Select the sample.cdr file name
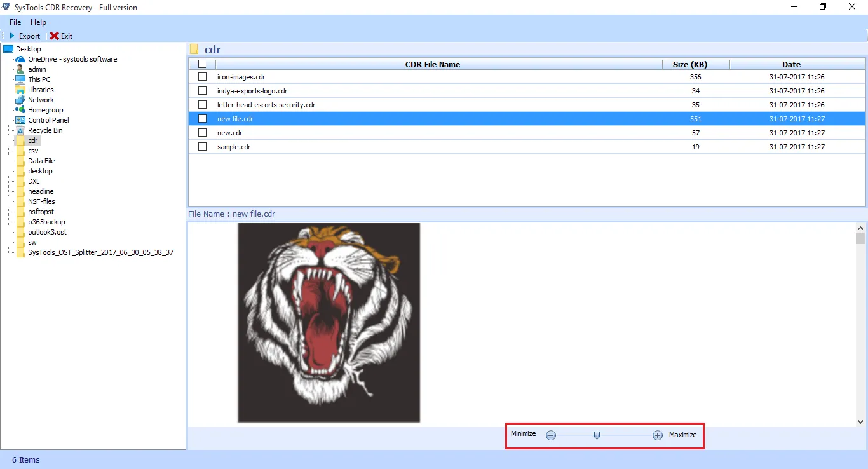The image size is (868, 469). pos(234,147)
